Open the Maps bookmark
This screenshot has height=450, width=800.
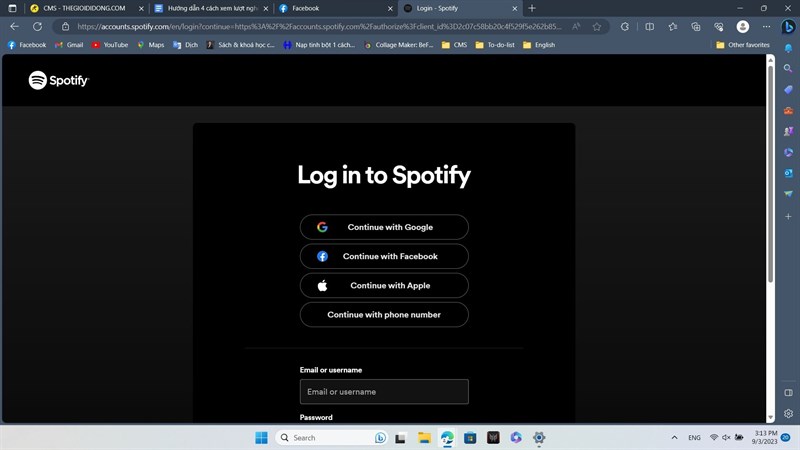click(x=151, y=45)
